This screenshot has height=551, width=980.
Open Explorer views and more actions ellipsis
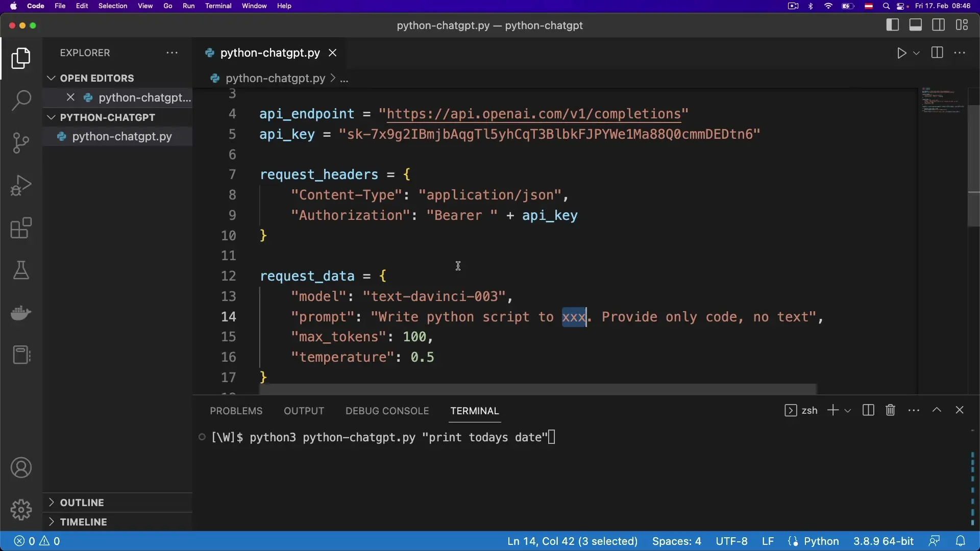[172, 53]
